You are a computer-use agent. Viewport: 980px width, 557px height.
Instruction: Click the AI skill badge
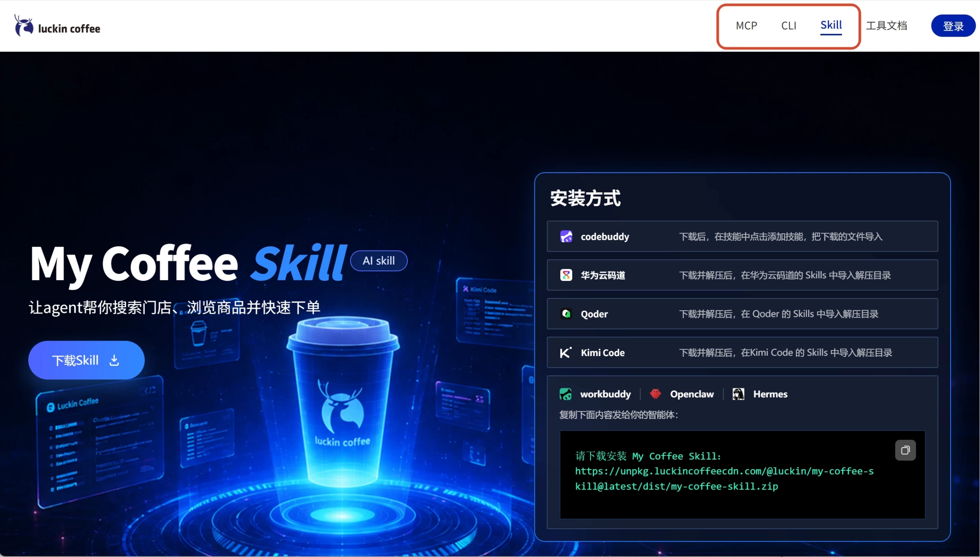click(x=378, y=261)
